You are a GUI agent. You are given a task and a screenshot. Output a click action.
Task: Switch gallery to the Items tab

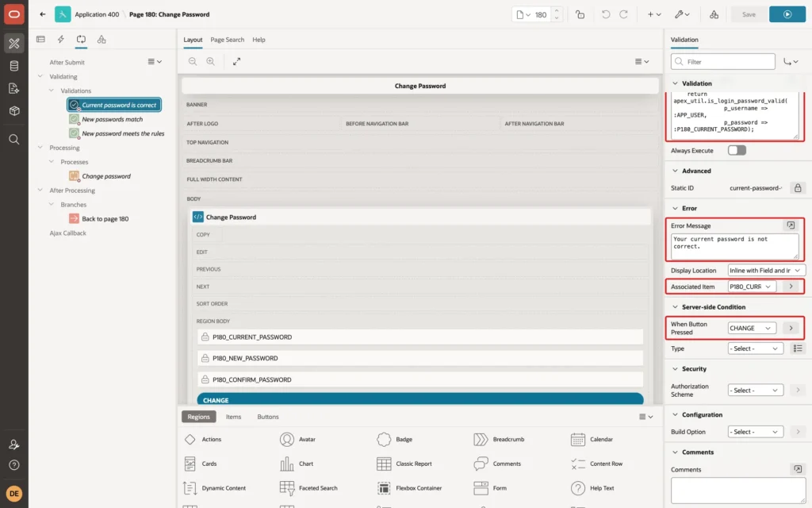[234, 416]
